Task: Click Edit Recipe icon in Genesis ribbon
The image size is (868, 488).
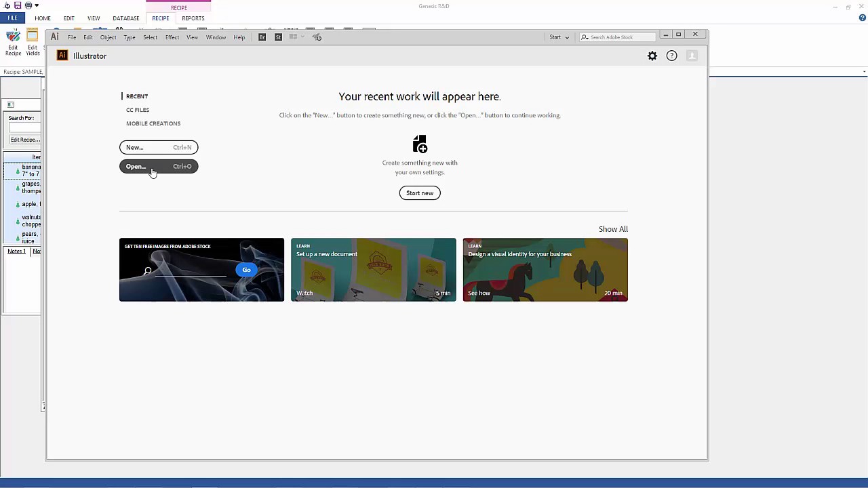Action: click(x=13, y=43)
